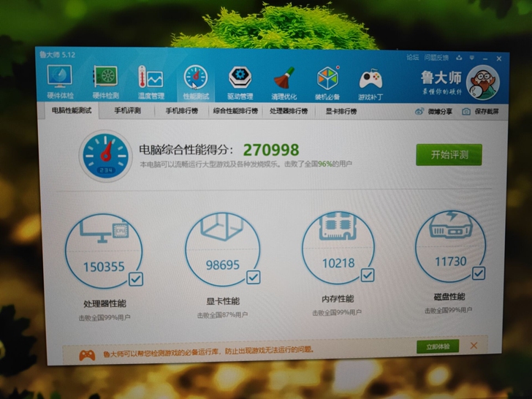The height and width of the screenshot is (399, 532).
Task: Click the 内存性能 label
Action: click(338, 299)
